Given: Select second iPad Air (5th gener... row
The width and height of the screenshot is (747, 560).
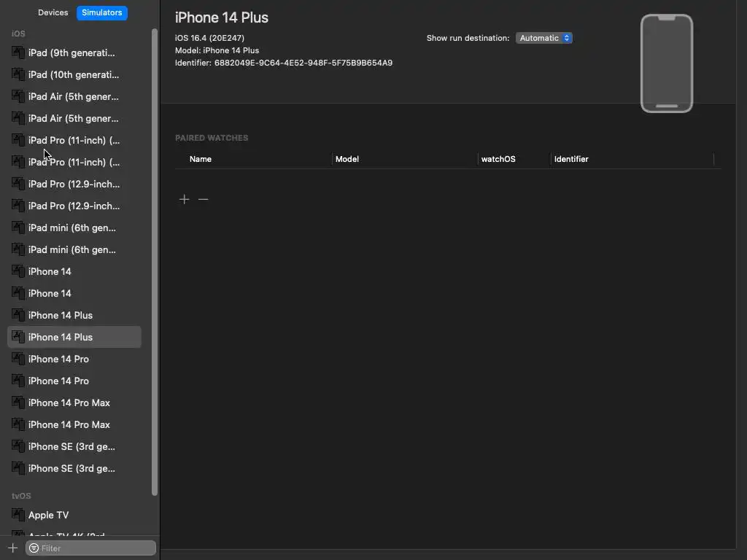Looking at the screenshot, I should coord(74,119).
